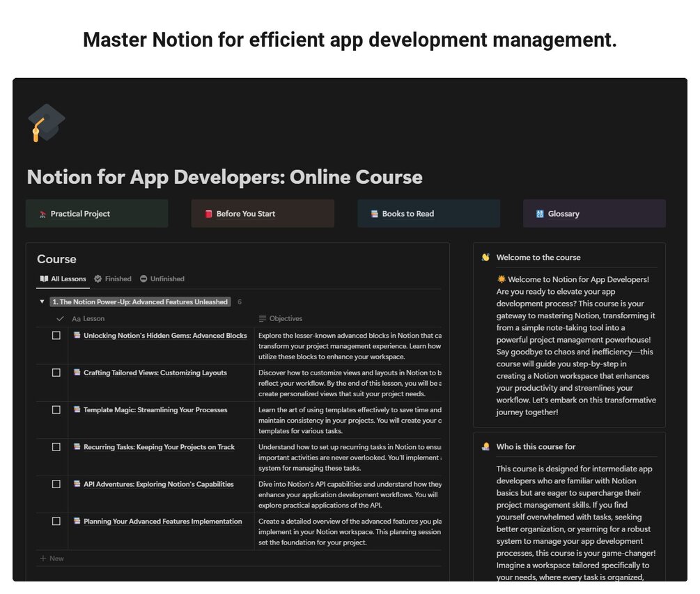Click the red book icon beside Before You Start
The image size is (700, 594).
click(x=208, y=214)
